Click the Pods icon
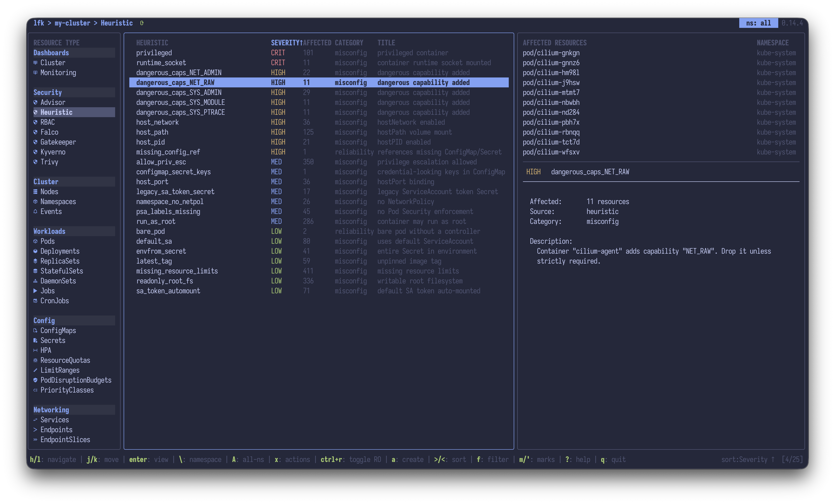The image size is (835, 504). click(35, 241)
